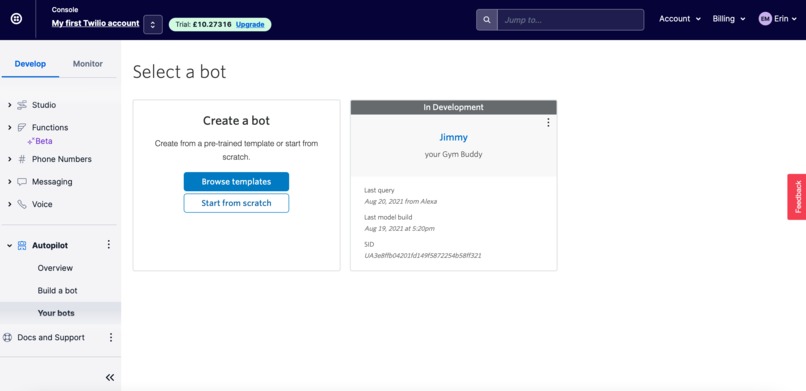Click Aug 20, 2021 from Alexa text
806x391 pixels.
(400, 201)
